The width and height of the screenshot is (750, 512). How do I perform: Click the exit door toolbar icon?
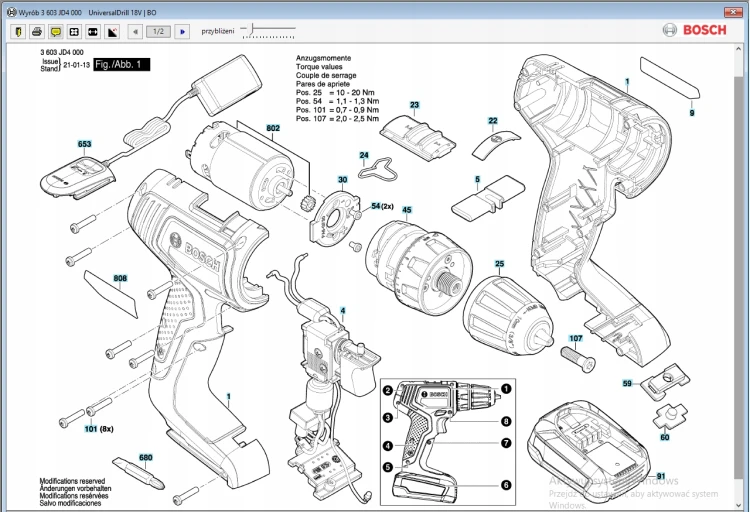19,32
